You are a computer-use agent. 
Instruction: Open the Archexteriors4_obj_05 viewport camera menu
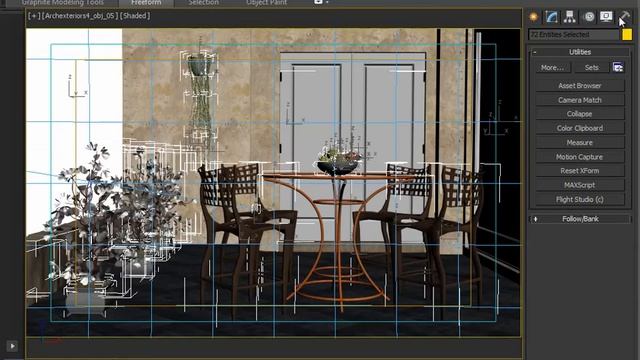(x=80, y=16)
